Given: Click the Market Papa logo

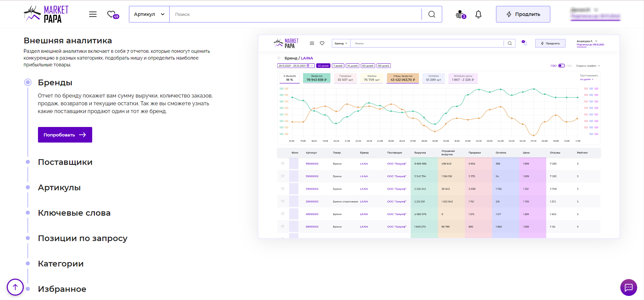Looking at the screenshot, I should click(x=46, y=14).
